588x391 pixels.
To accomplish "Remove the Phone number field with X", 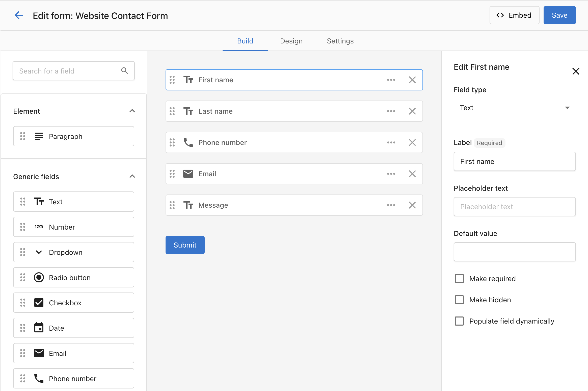I will tap(412, 142).
